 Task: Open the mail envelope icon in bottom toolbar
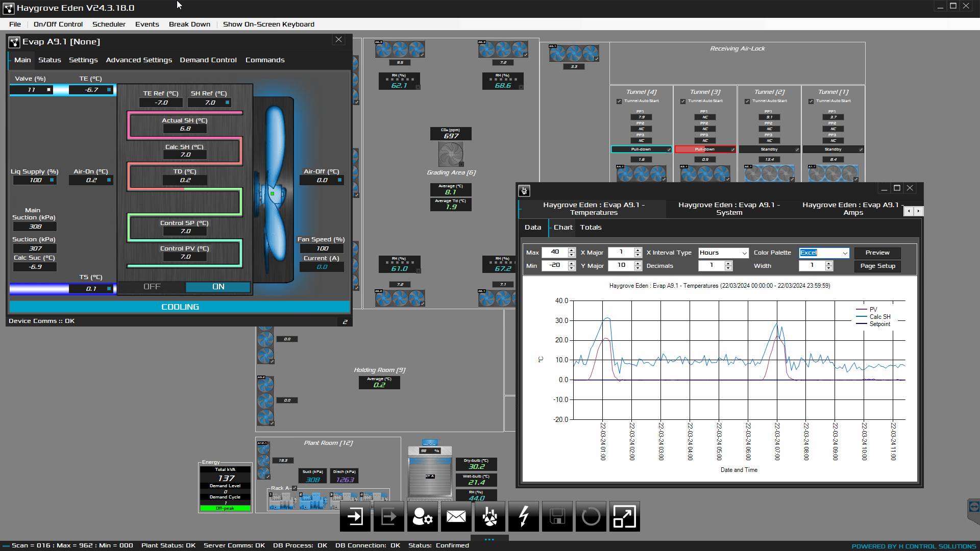(x=456, y=517)
